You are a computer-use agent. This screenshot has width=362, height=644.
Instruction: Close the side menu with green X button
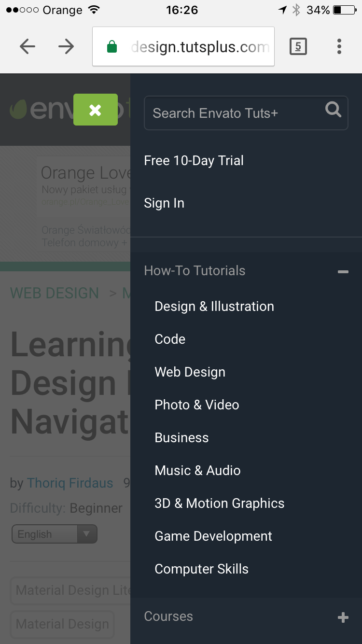(x=96, y=110)
